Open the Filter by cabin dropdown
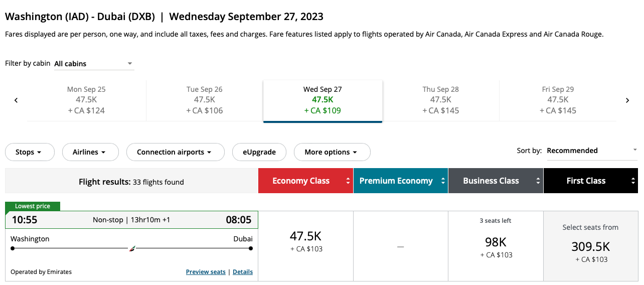The width and height of the screenshot is (644, 285). tap(94, 64)
